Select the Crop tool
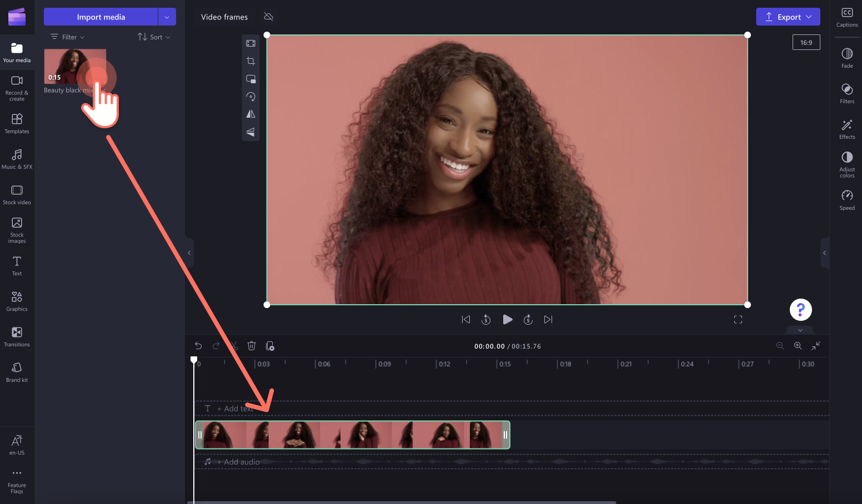The height and width of the screenshot is (504, 862). [x=250, y=61]
